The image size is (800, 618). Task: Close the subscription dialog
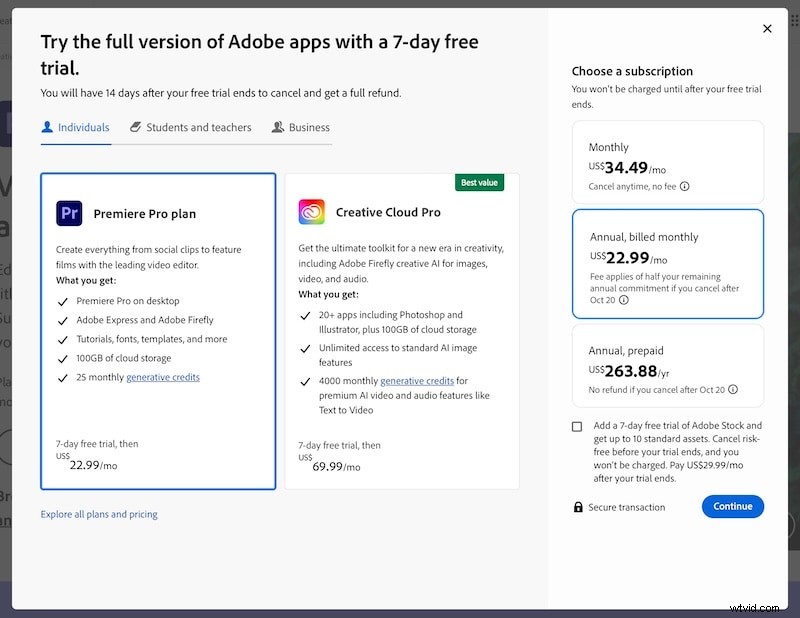(767, 28)
